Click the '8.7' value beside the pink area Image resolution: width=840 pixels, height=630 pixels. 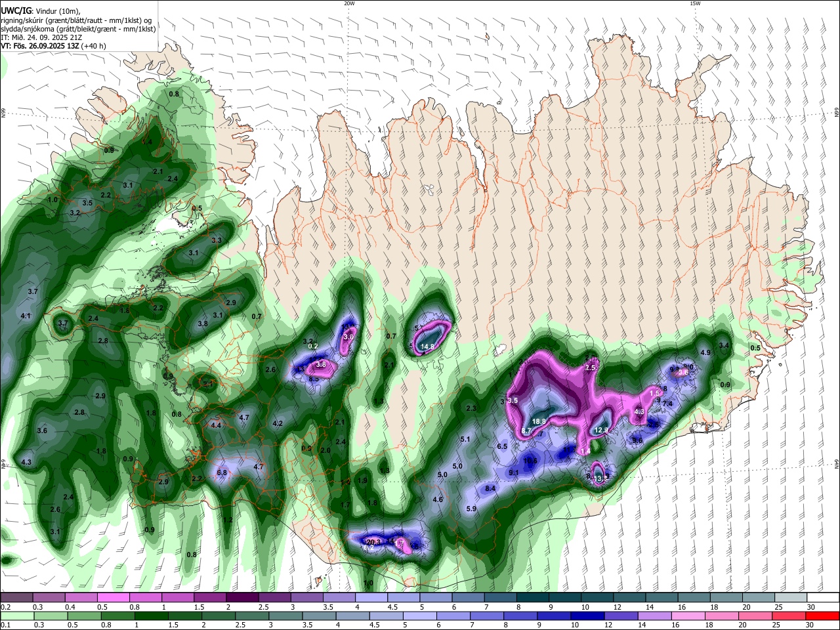click(526, 430)
